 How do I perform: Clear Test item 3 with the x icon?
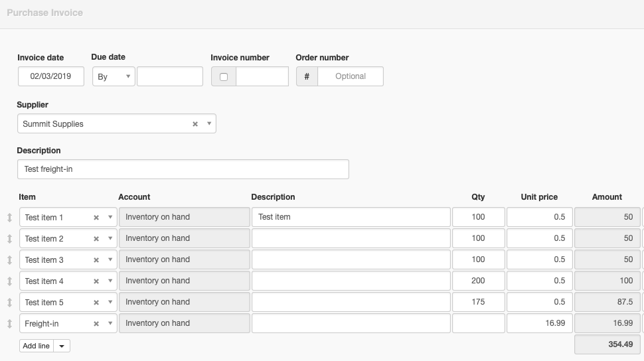[x=96, y=260]
